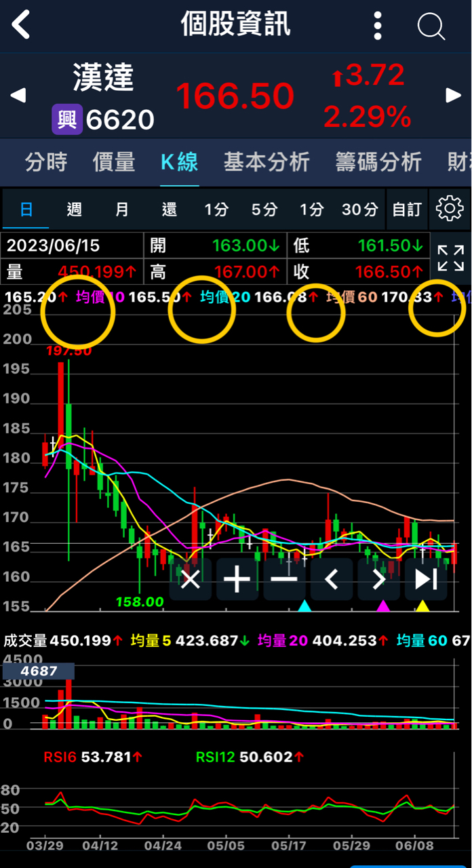Select the K線 tab

click(x=180, y=162)
